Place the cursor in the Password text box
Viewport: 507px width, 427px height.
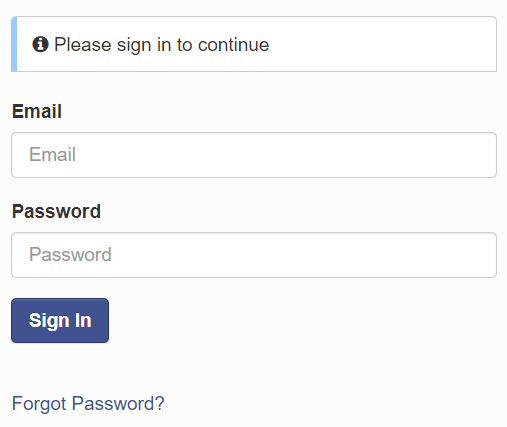click(x=254, y=255)
